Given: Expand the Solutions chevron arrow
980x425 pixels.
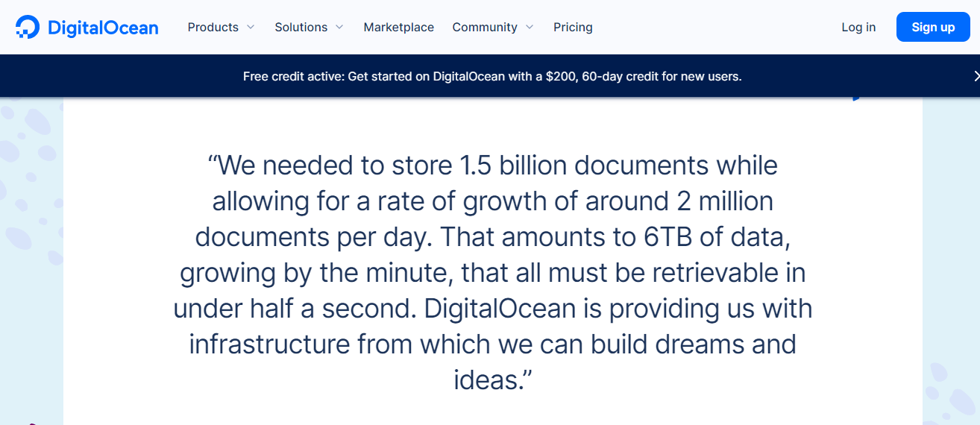Looking at the screenshot, I should 339,27.
